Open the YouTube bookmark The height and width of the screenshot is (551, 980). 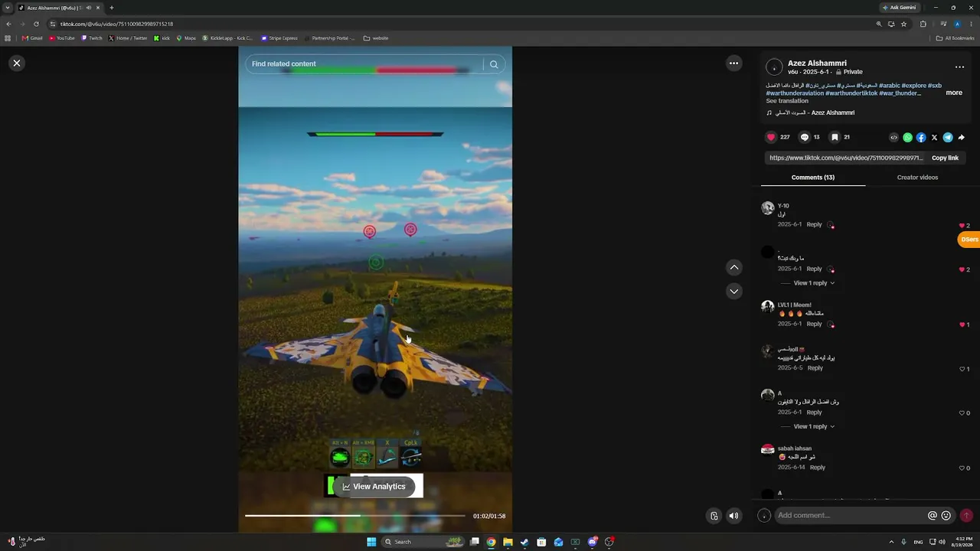click(x=62, y=38)
